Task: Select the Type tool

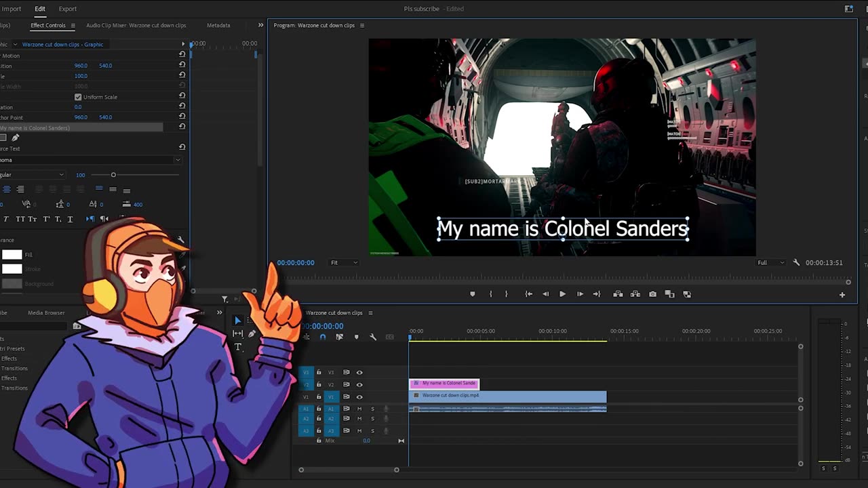Action: [x=237, y=347]
